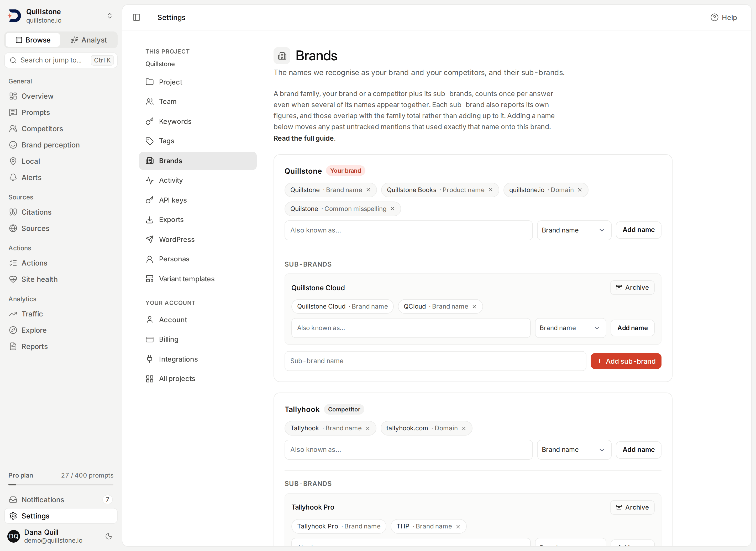This screenshot has width=756, height=551.
Task: Focus Quillstone's Also known as field
Action: click(x=408, y=230)
